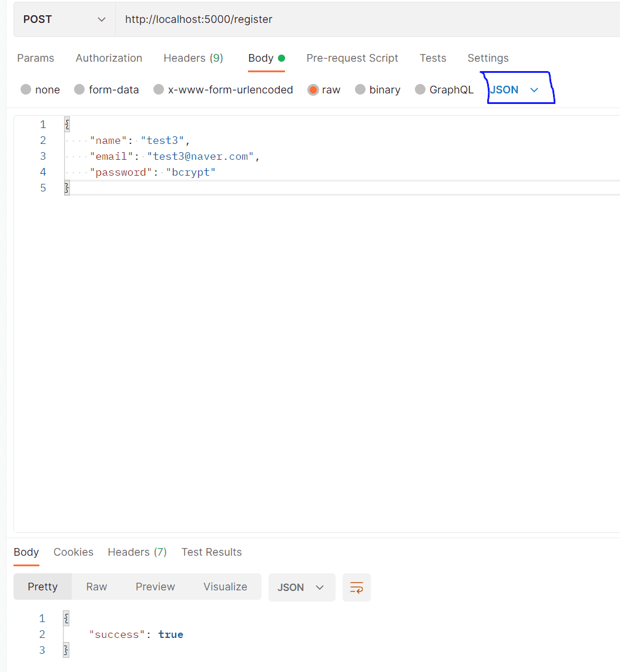Select the request Body tab

(266, 58)
